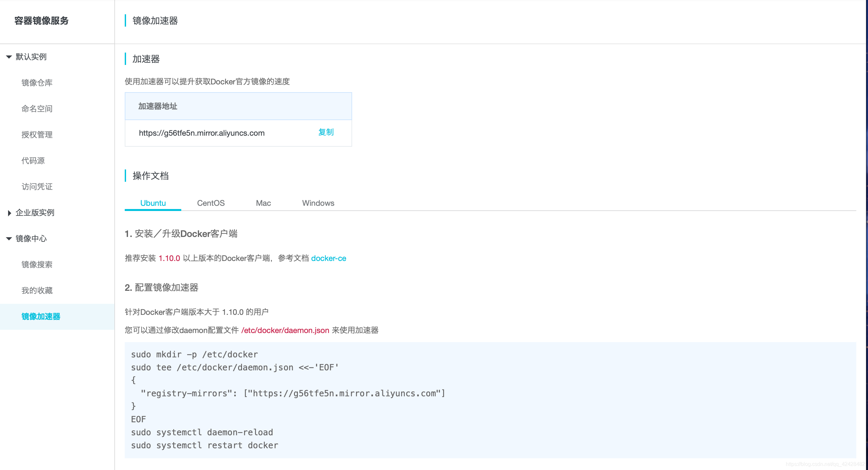This screenshot has height=470, width=868.
Task: Switch to the Windows tab
Action: [318, 203]
